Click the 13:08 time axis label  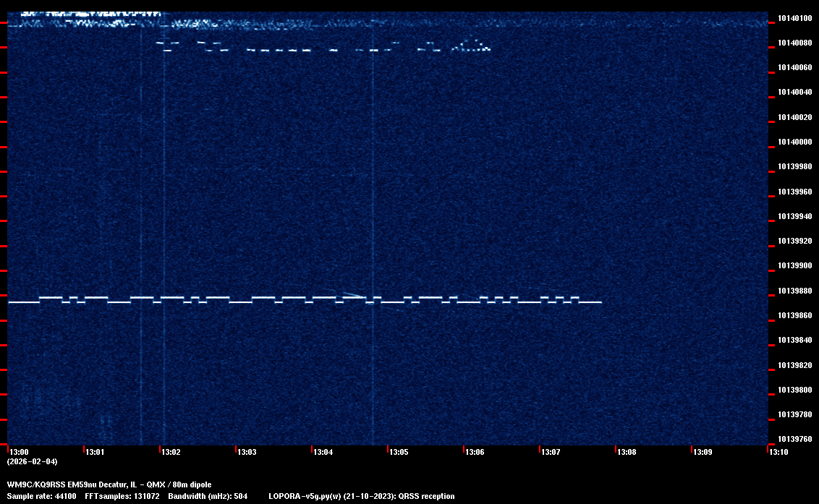click(627, 452)
